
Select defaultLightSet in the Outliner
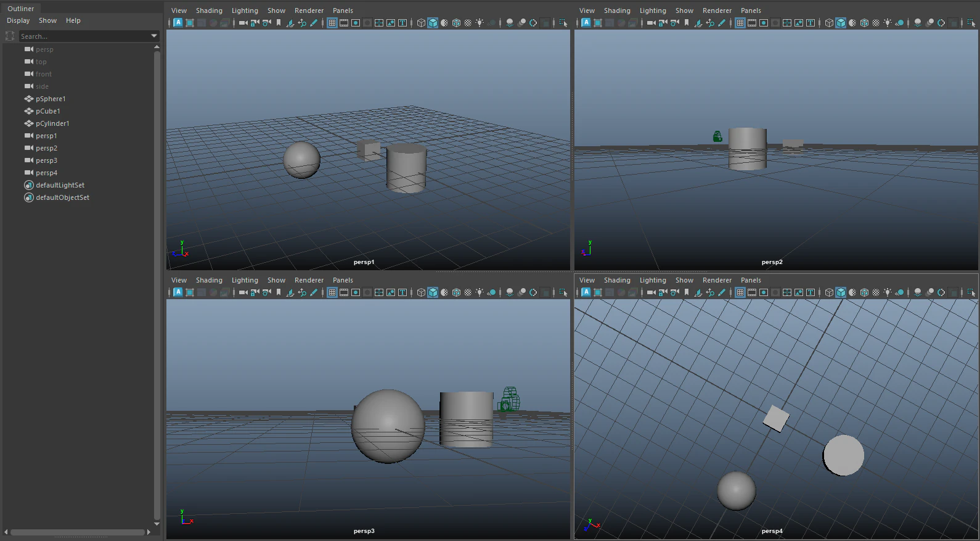point(60,185)
